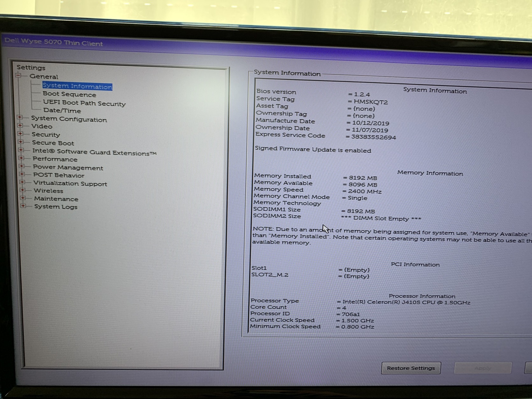Expand the Security settings node

(20, 134)
